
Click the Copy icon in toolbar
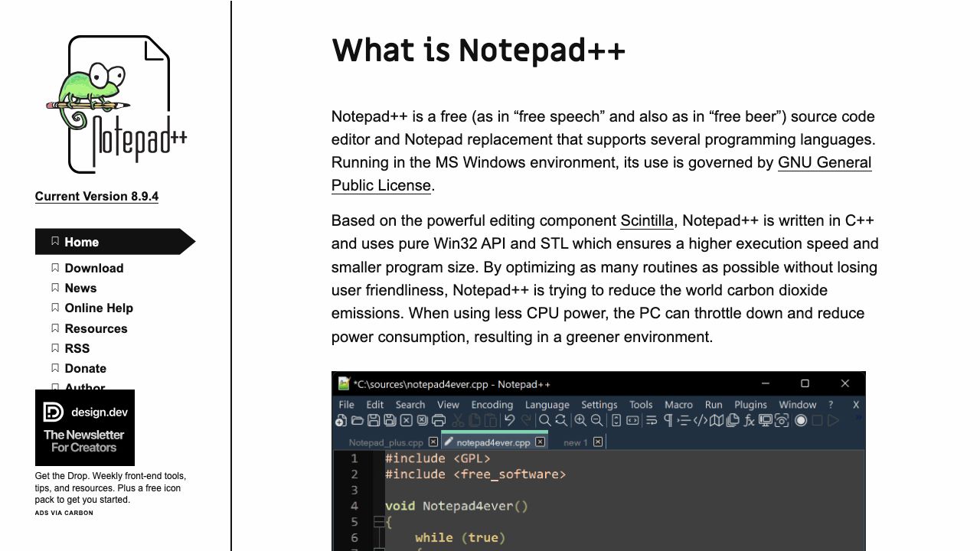pyautogui.click(x=475, y=420)
